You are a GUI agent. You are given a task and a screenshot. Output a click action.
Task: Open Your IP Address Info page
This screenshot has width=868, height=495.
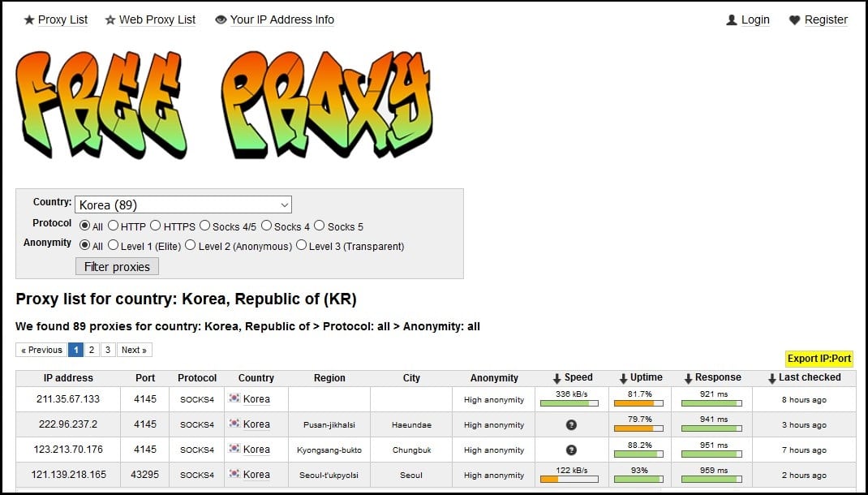point(281,20)
